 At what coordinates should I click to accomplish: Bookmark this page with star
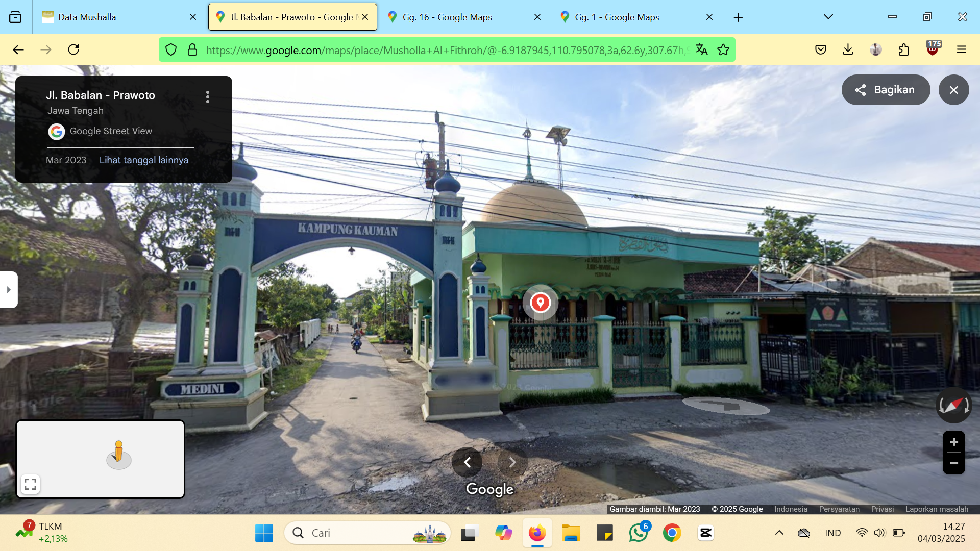pyautogui.click(x=723, y=49)
